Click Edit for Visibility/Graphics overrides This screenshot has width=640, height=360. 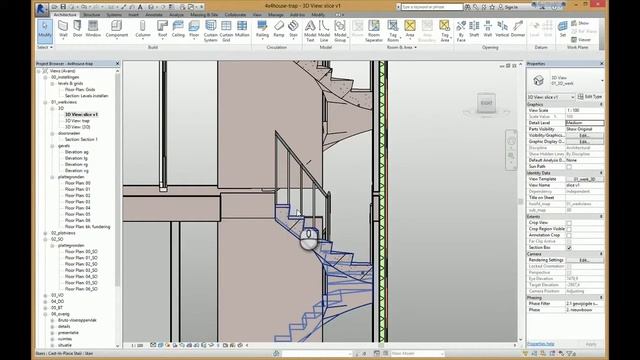[x=584, y=135]
